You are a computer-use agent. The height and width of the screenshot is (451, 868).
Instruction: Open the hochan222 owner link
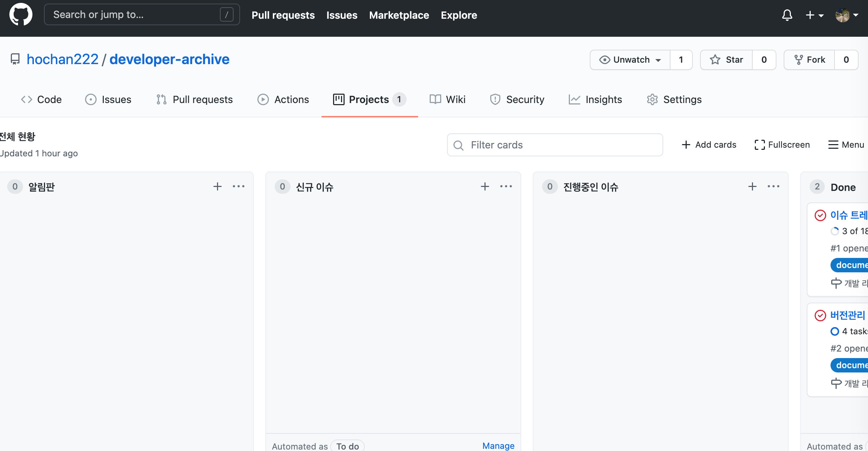tap(62, 59)
